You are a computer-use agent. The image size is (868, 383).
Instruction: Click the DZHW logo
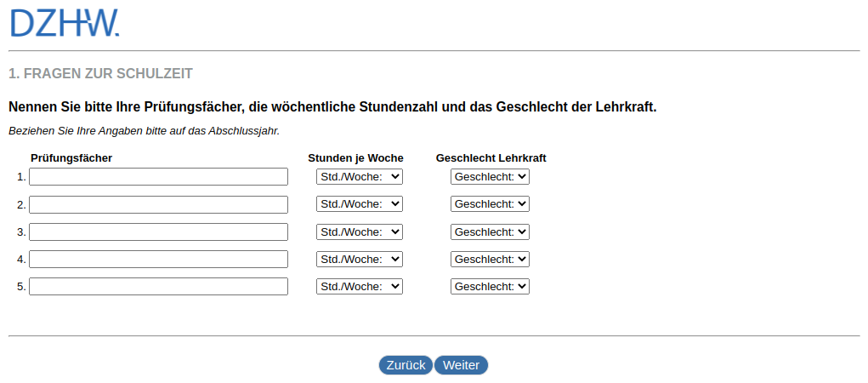pyautogui.click(x=65, y=23)
